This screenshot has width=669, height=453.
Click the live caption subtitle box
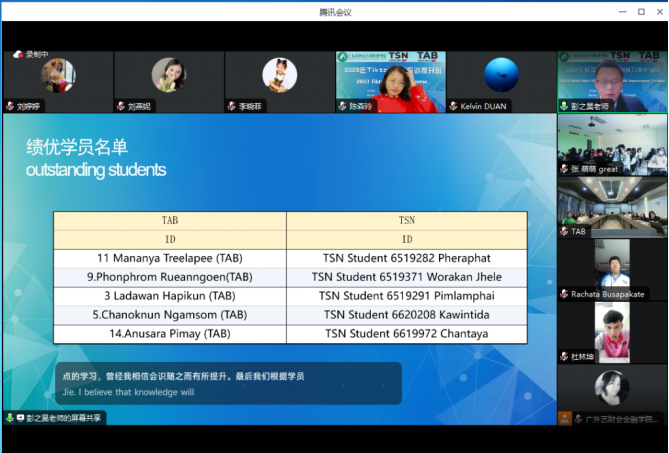pyautogui.click(x=228, y=383)
